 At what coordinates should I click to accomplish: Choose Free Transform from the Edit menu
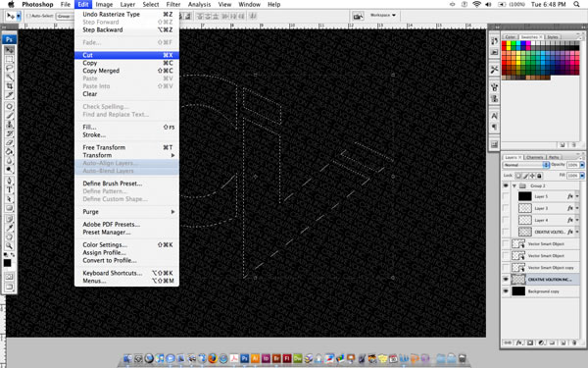tap(126, 147)
